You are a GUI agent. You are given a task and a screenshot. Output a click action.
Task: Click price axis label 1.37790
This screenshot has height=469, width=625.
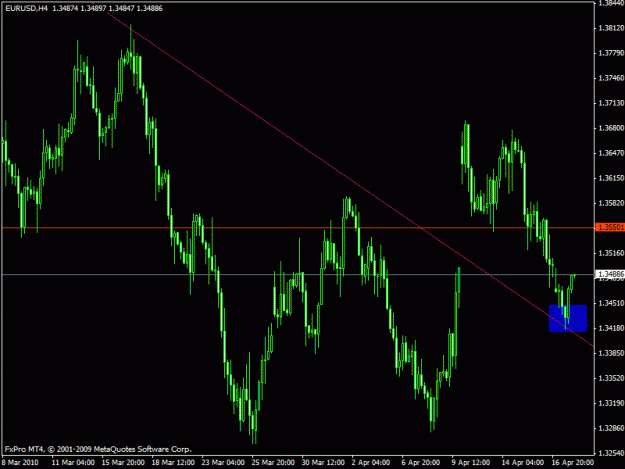(x=611, y=53)
